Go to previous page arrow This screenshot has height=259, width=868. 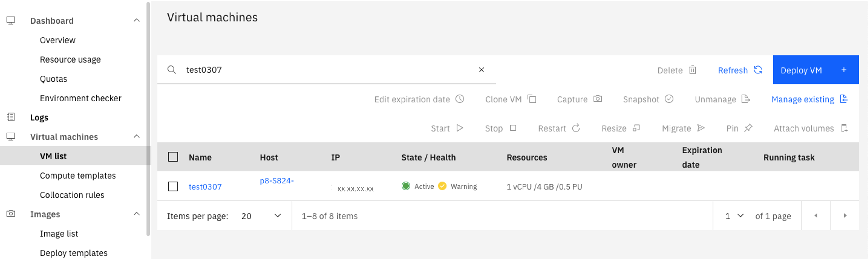(816, 215)
